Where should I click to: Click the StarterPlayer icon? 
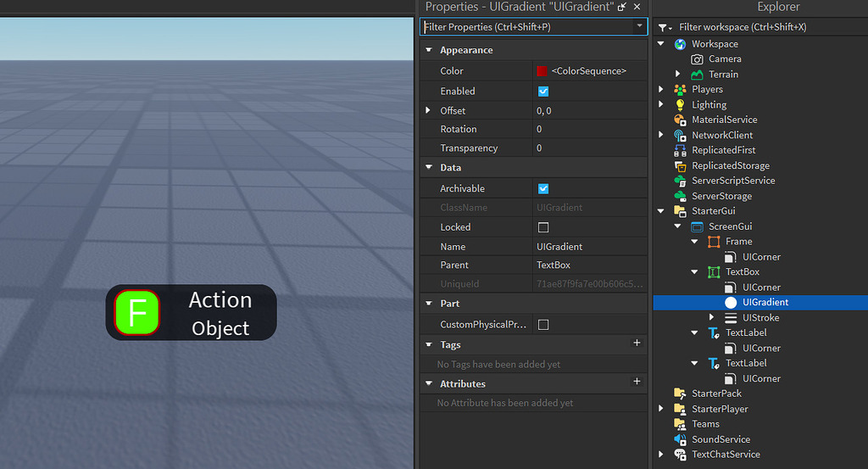[x=680, y=409]
